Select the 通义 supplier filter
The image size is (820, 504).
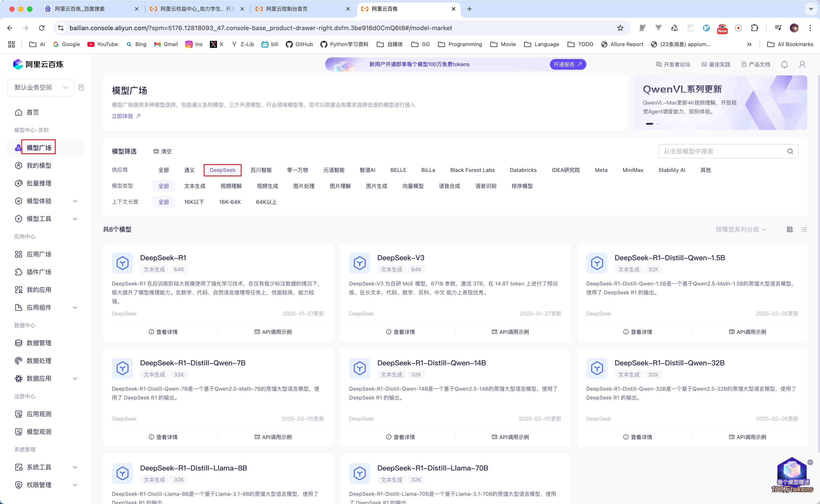click(189, 170)
